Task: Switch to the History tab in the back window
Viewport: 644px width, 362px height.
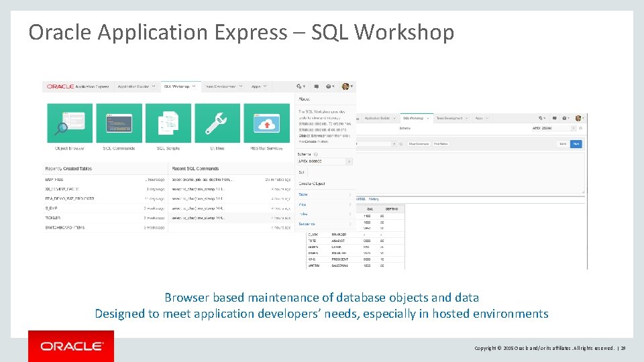Action: point(374,199)
